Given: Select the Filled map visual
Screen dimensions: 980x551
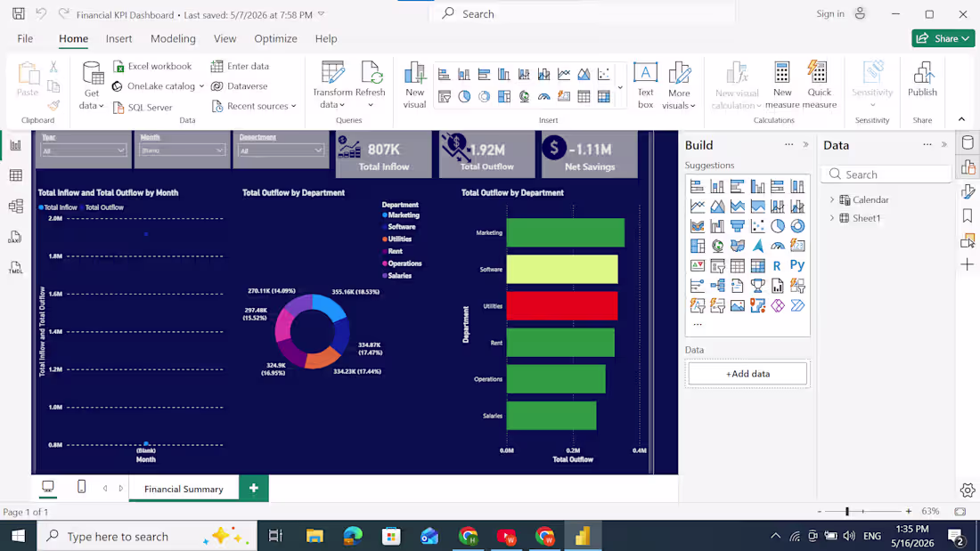Looking at the screenshot, I should tap(738, 246).
